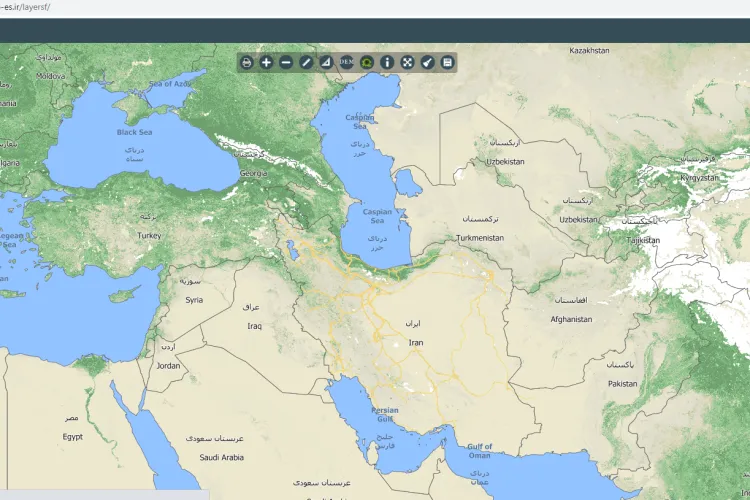This screenshot has width=750, height=500.
Task: Click on Afghanistan on the map
Action: coord(571,320)
